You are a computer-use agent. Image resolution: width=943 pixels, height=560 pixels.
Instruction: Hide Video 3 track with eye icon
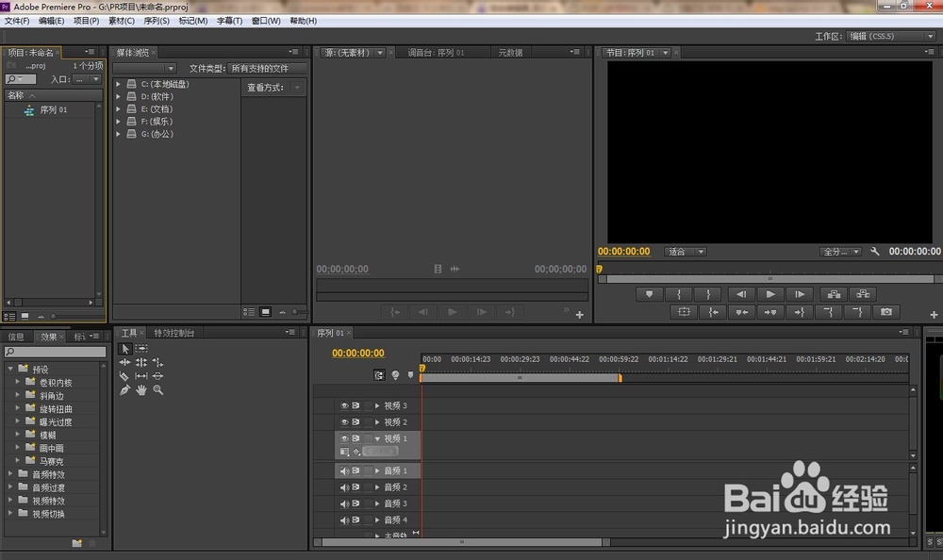[x=344, y=406]
